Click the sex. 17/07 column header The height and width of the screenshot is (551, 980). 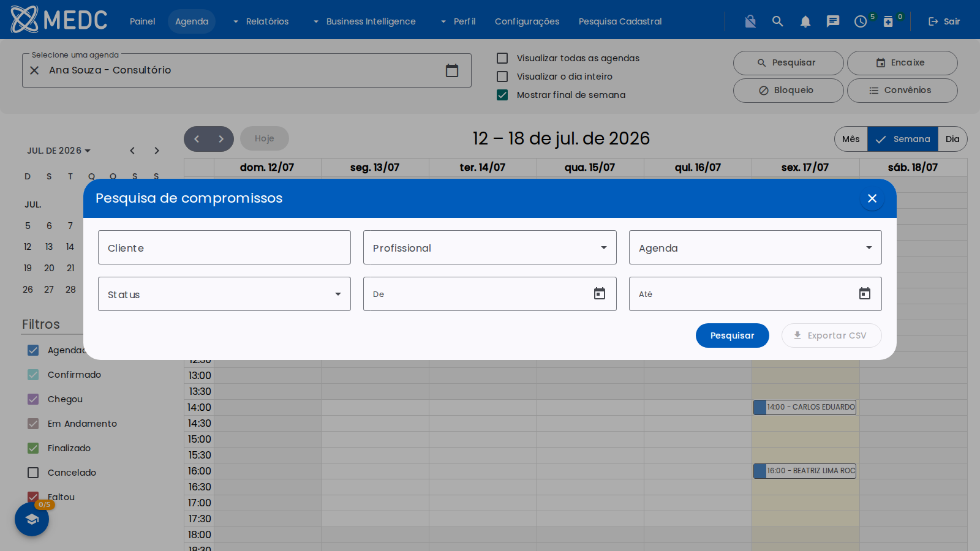coord(805,168)
